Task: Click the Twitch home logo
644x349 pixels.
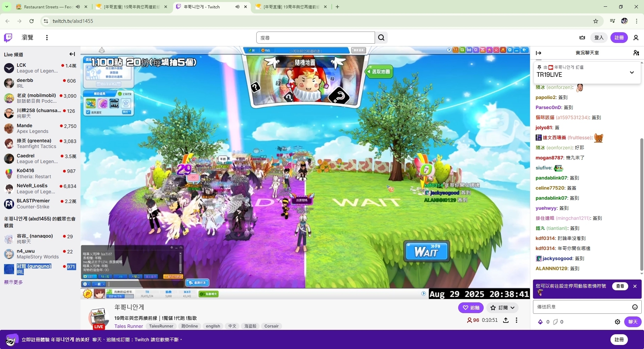Action: click(8, 38)
